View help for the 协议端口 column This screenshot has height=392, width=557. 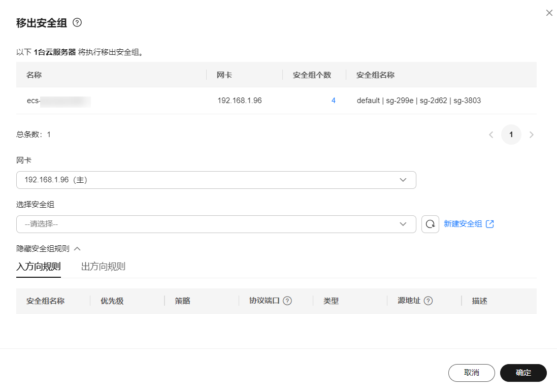point(287,300)
